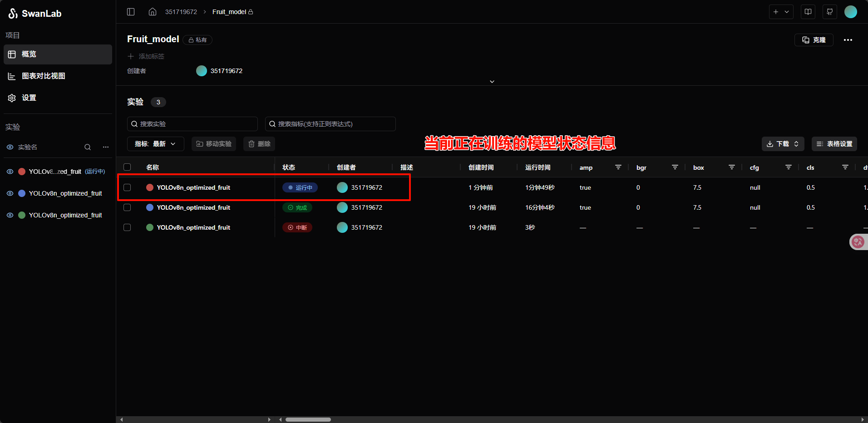
Task: Toggle eye for green YOLOv8n_optimized_fruit sidebar item
Action: coord(10,215)
